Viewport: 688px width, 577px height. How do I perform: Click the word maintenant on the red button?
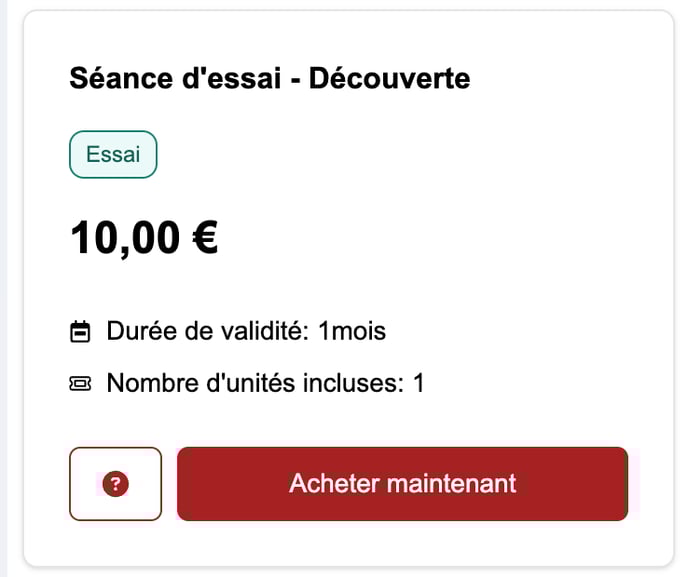pos(452,484)
